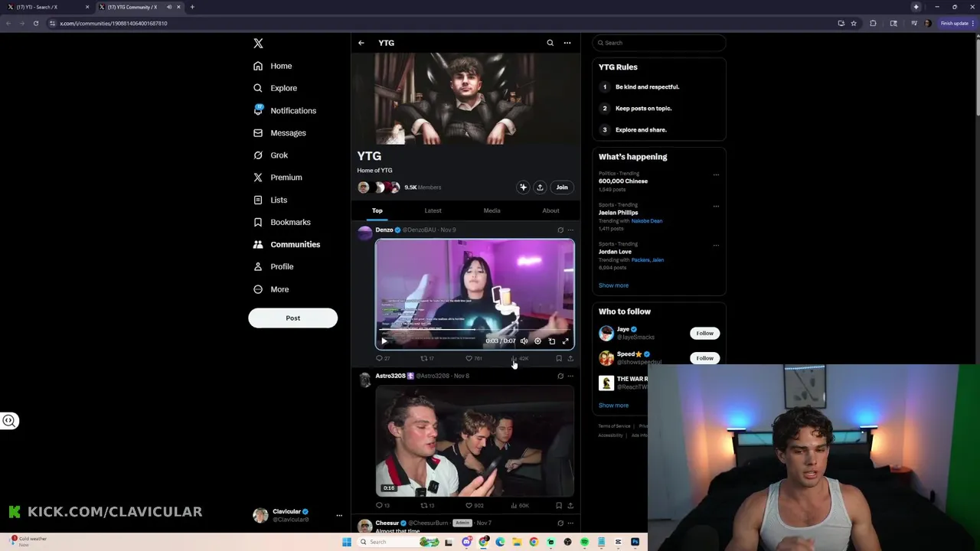Open Denzo's video playback settings
Screen dimensions: 980x551
pyautogui.click(x=537, y=341)
